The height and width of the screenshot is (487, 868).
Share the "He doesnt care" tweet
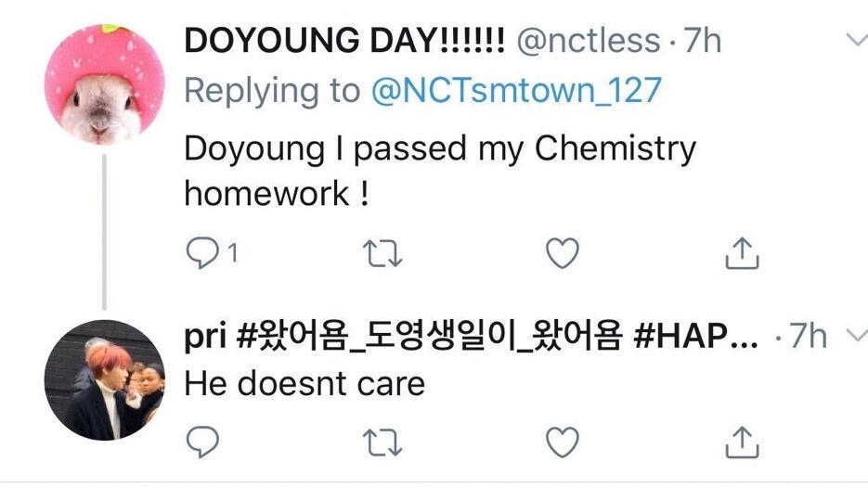tap(742, 442)
